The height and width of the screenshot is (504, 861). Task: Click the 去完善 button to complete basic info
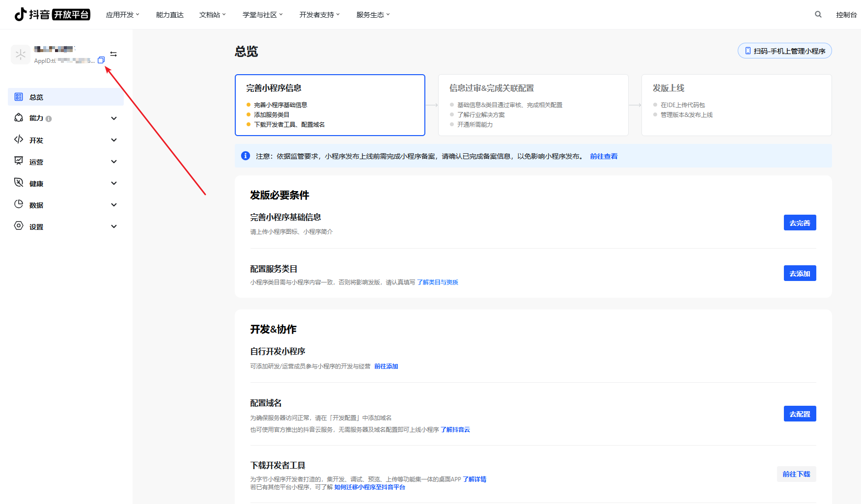[800, 223]
